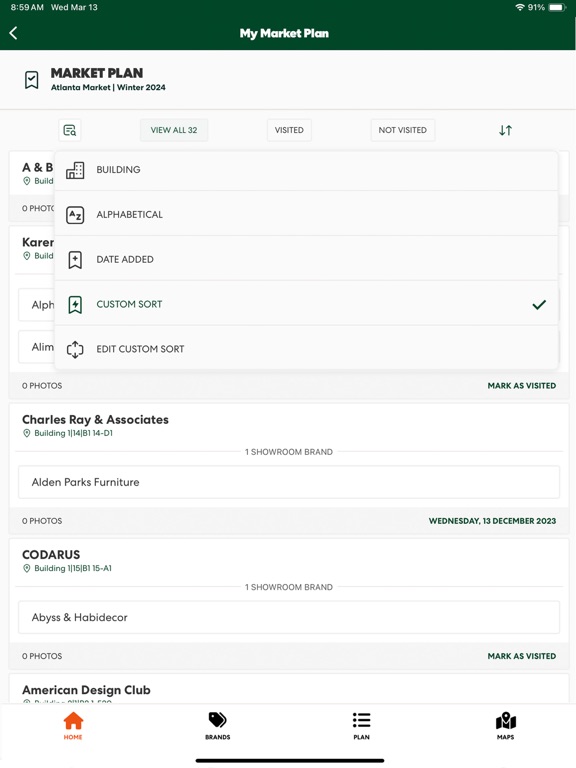Click the Building sort icon
This screenshot has height=768, width=576.
pos(75,170)
